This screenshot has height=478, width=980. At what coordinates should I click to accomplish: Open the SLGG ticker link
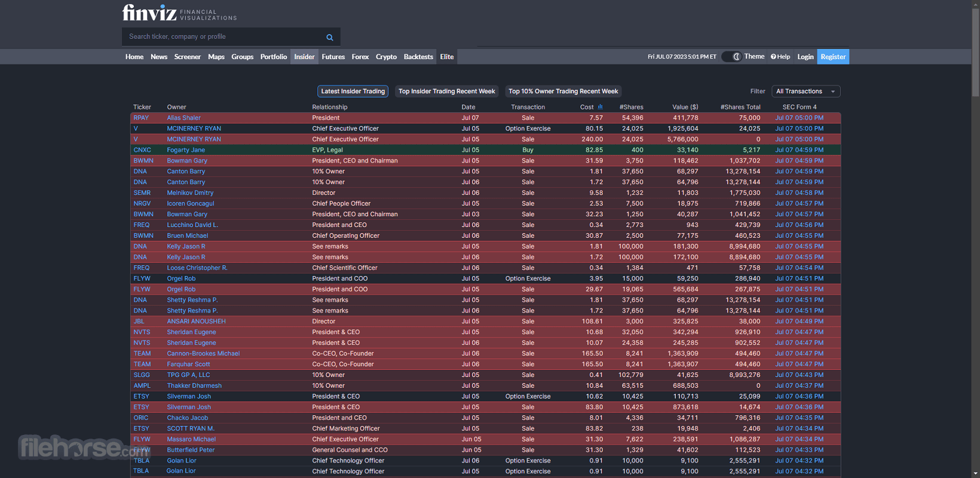[142, 375]
